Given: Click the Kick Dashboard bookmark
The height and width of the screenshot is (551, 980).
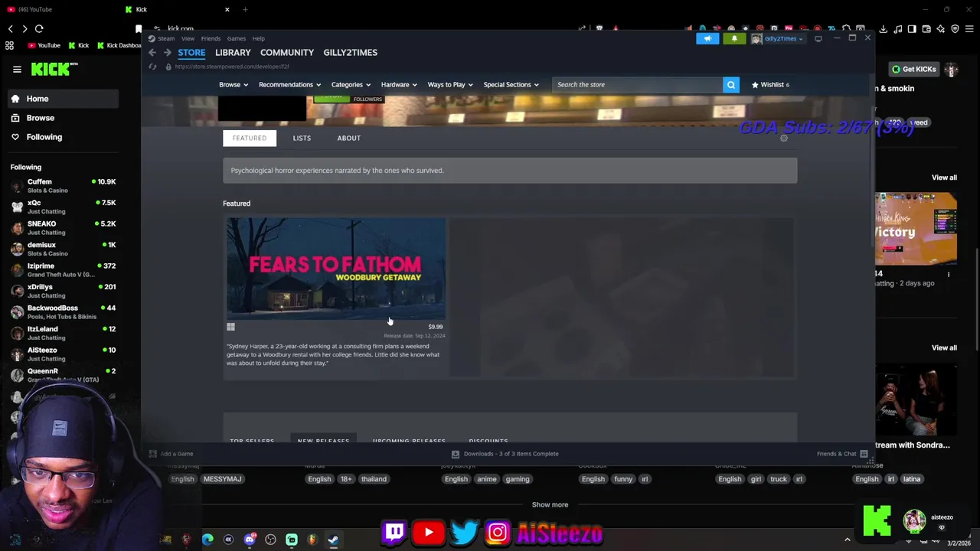Looking at the screenshot, I should point(119,45).
